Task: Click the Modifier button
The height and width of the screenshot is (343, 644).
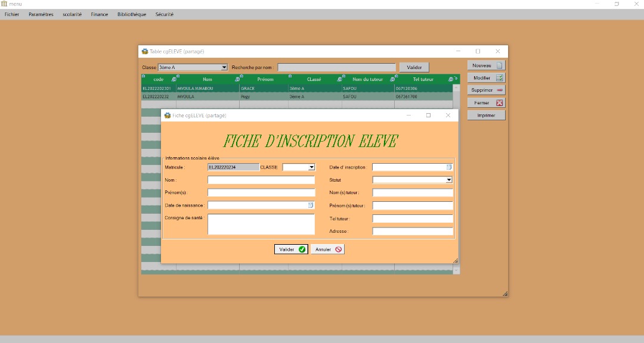Action: [487, 77]
